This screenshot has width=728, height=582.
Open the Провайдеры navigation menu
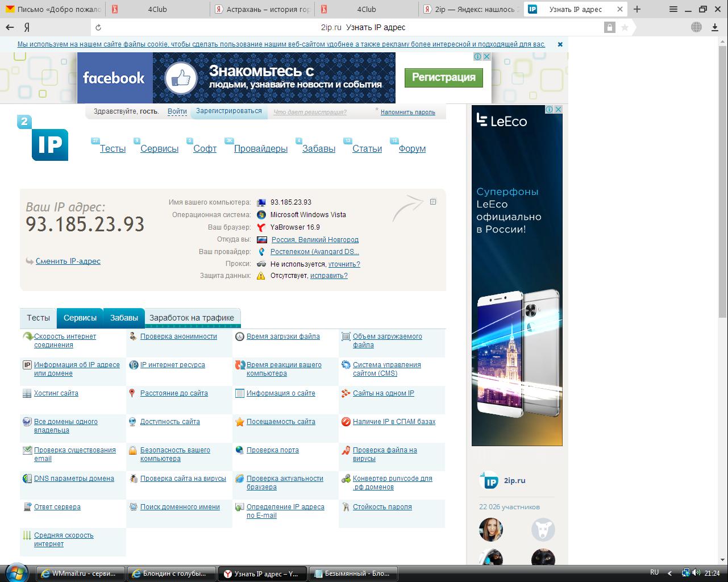click(261, 148)
